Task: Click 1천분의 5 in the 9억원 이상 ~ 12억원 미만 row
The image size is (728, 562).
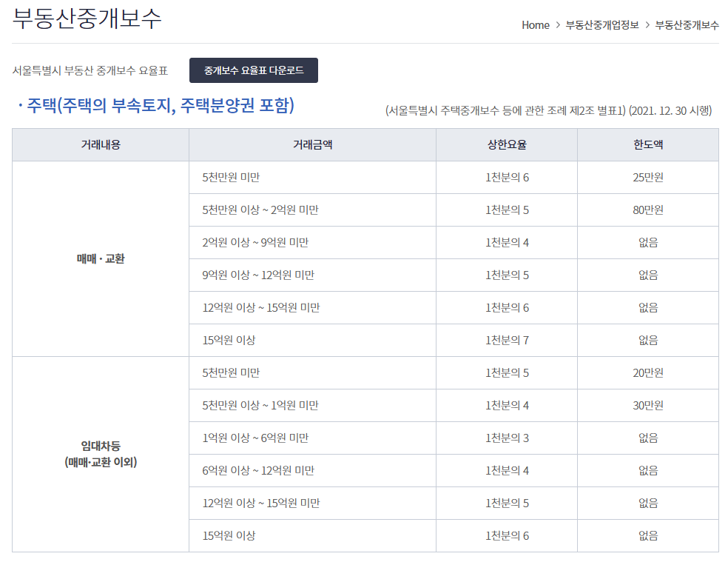Action: [507, 275]
